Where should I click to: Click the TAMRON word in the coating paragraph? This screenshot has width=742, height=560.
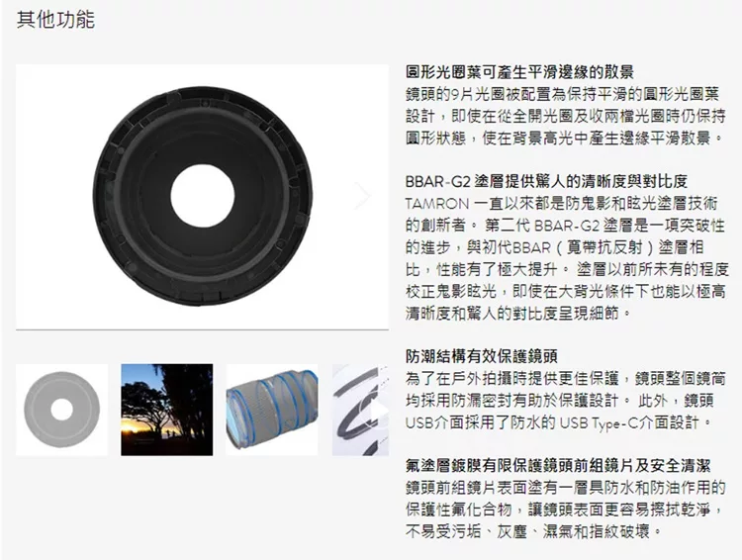tap(436, 204)
